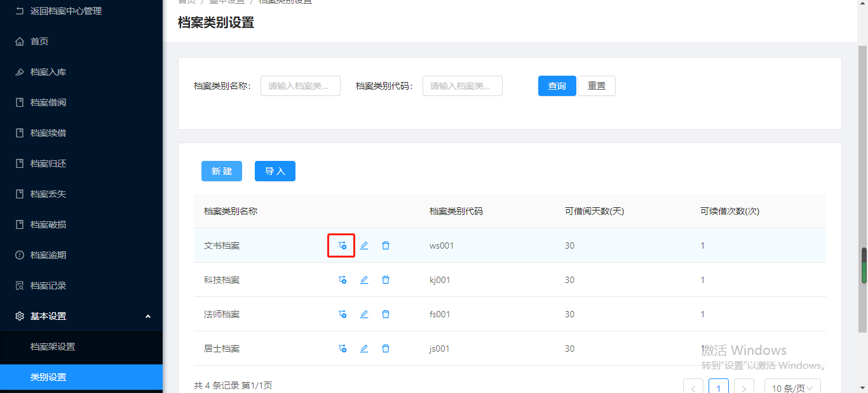The width and height of the screenshot is (868, 393).
Task: Click the 档案记录 search-document icon
Action: click(x=20, y=286)
